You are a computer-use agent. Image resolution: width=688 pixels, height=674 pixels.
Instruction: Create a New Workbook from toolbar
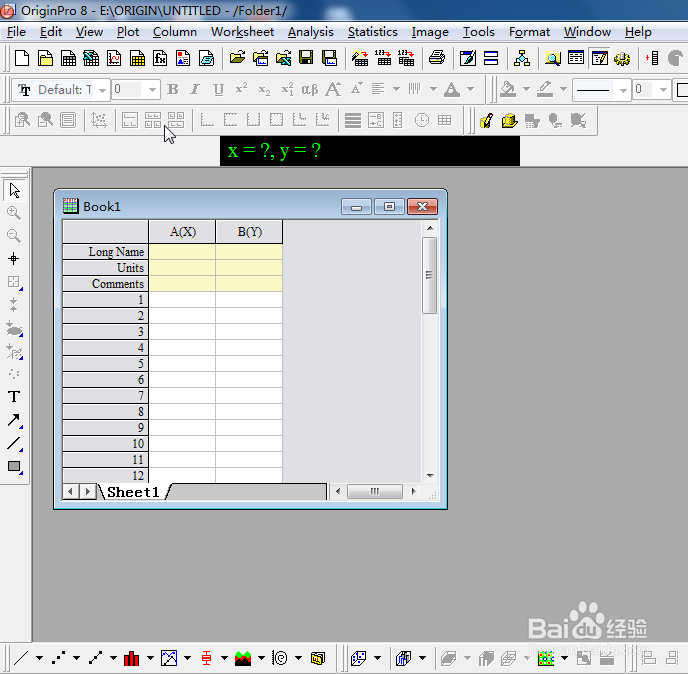[68, 58]
